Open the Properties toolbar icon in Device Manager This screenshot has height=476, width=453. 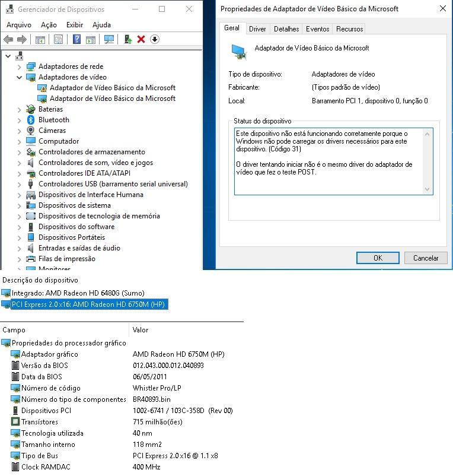point(58,39)
